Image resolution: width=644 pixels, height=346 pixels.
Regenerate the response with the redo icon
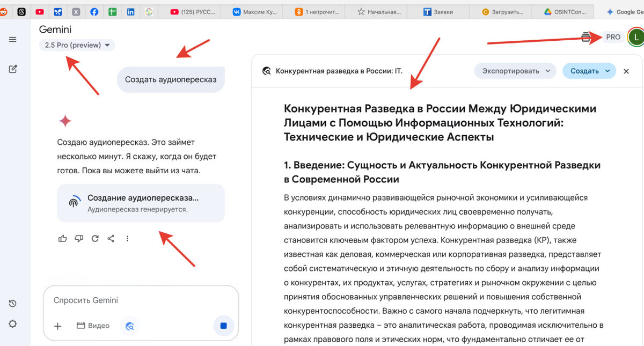[95, 238]
